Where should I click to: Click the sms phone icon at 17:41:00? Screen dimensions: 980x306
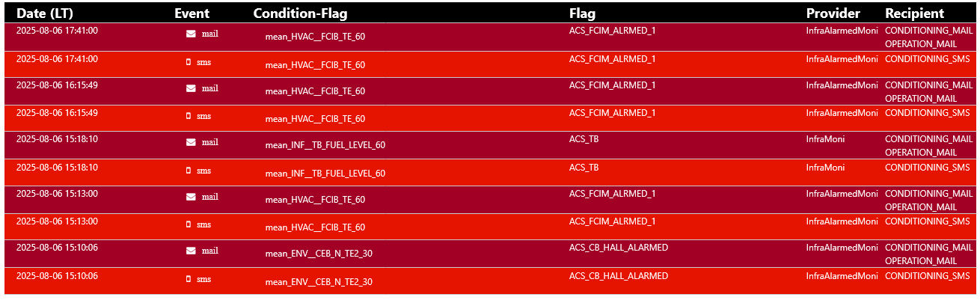(x=189, y=62)
